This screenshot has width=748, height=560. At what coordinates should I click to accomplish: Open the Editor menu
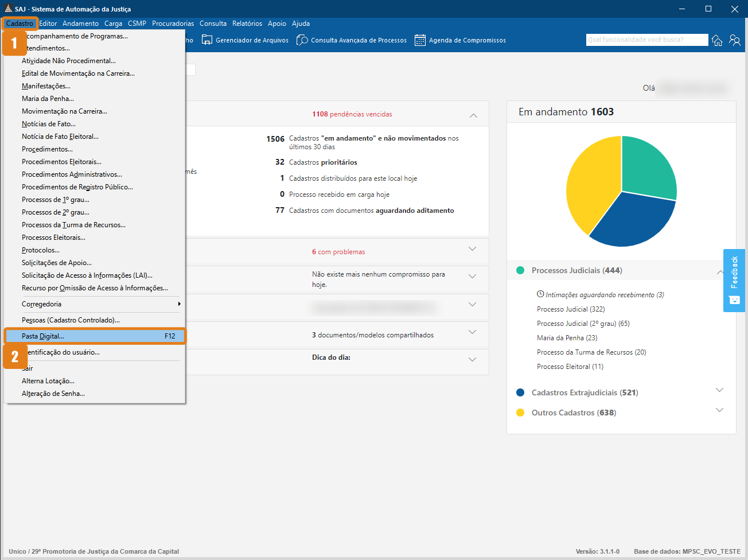(x=48, y=24)
